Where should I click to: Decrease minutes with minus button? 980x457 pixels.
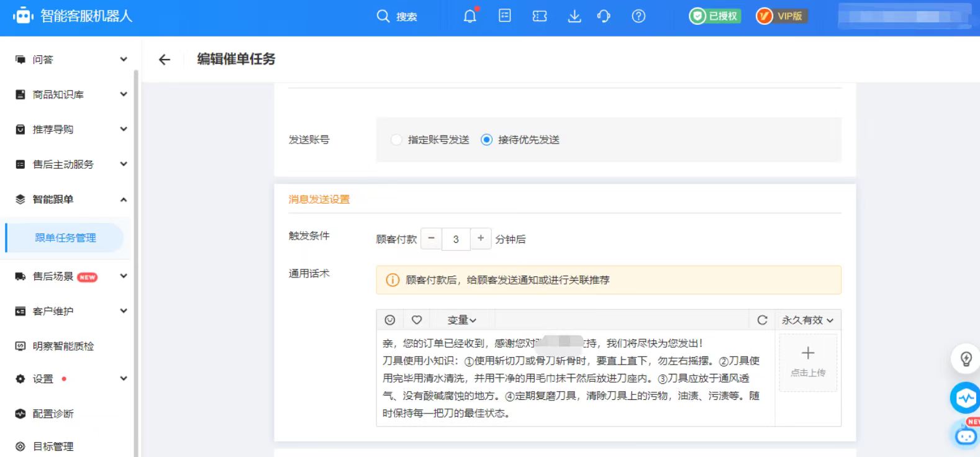431,238
